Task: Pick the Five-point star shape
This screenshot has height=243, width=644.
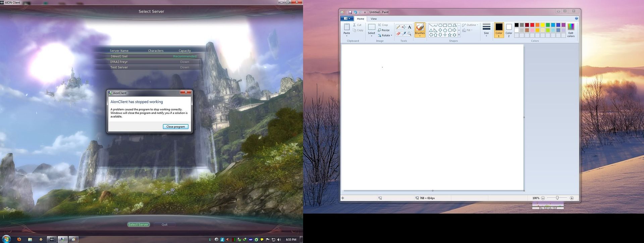Action: tap(449, 35)
